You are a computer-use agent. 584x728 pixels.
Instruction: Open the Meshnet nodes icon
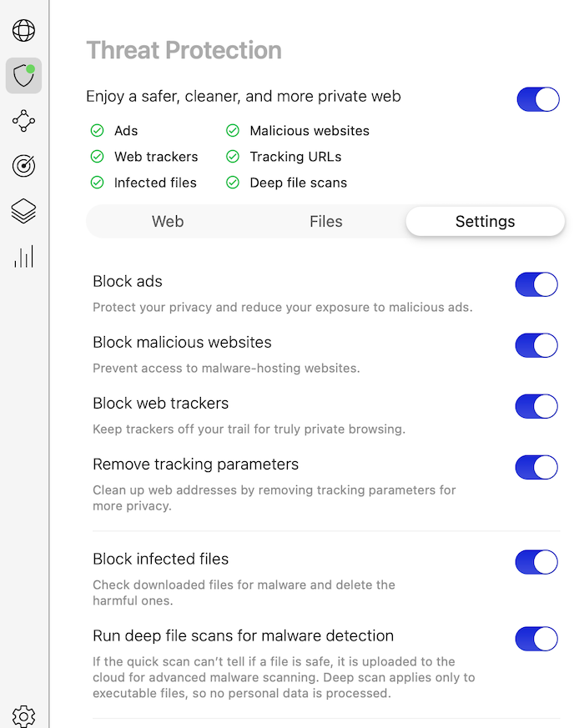click(23, 121)
